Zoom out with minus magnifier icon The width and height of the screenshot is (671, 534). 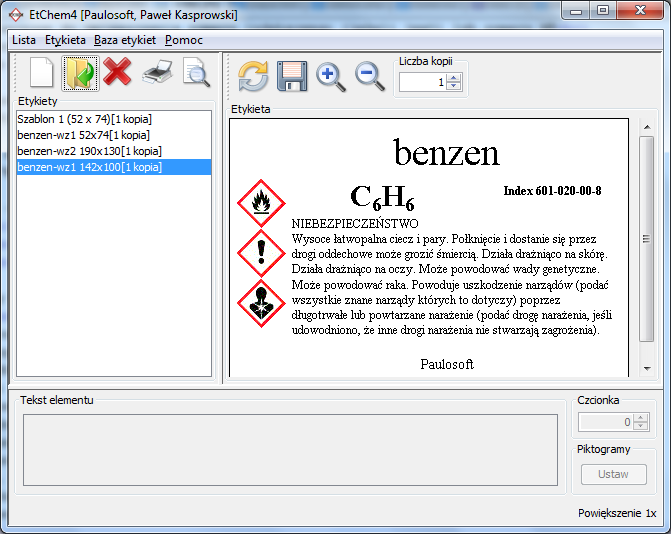point(370,77)
